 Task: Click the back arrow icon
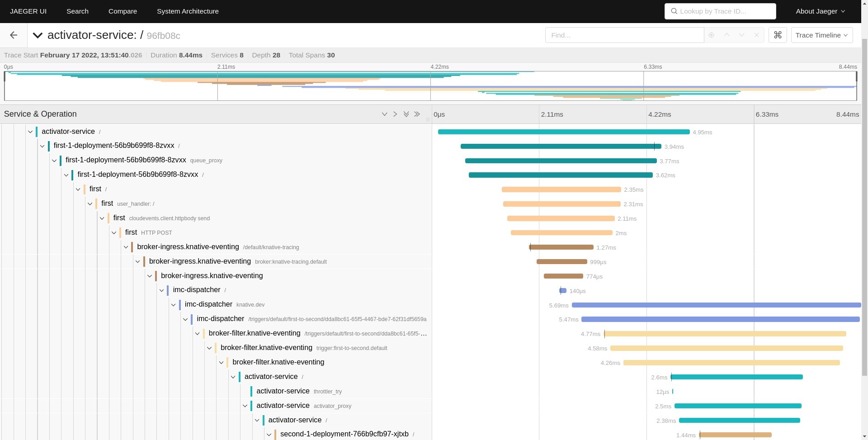[x=14, y=35]
